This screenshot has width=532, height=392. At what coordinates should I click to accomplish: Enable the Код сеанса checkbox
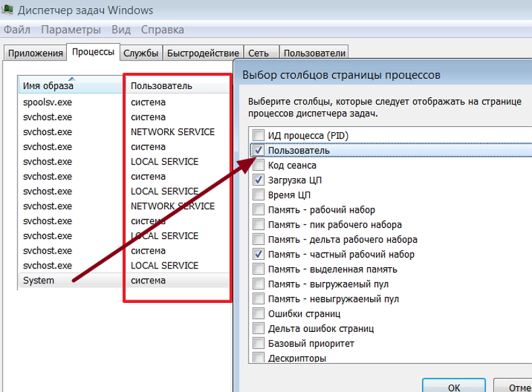click(259, 165)
